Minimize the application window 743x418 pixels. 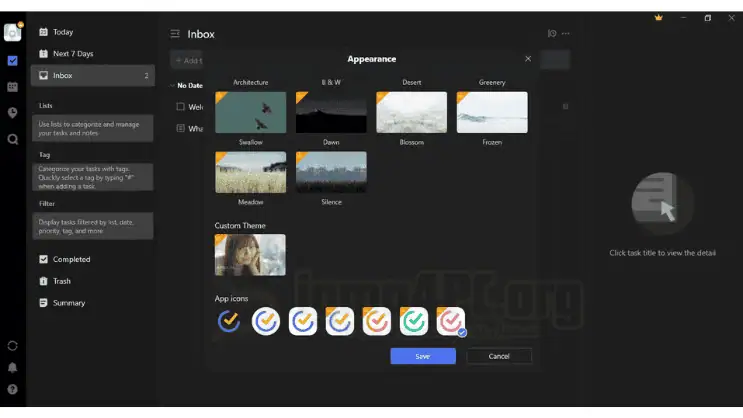click(683, 18)
